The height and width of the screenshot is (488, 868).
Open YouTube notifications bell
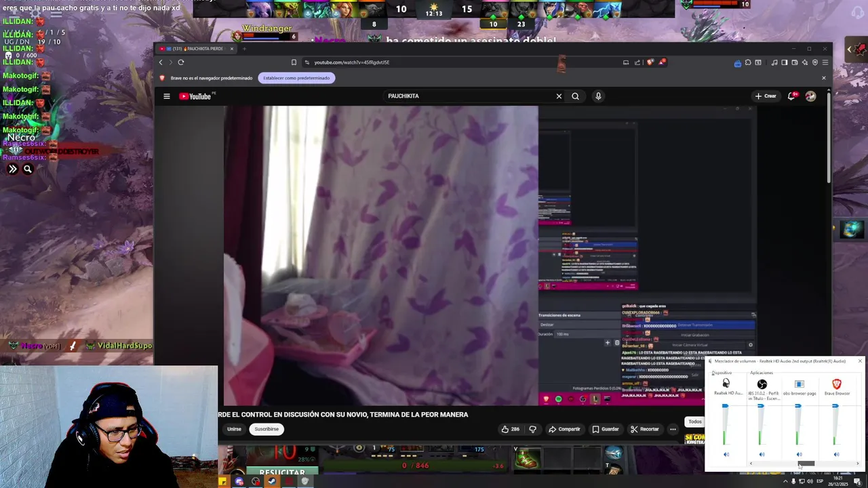791,96
